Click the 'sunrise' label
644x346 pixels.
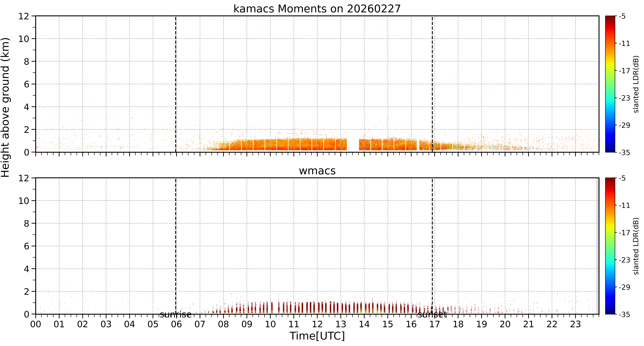175,315
